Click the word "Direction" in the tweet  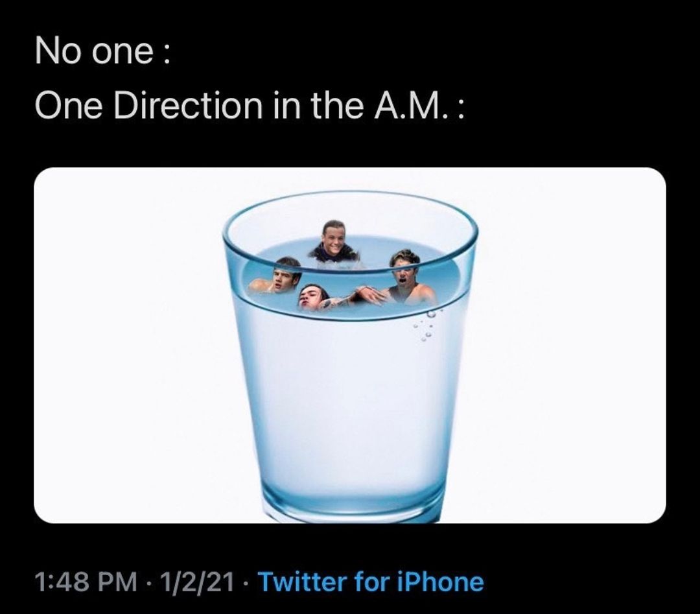[x=188, y=106]
